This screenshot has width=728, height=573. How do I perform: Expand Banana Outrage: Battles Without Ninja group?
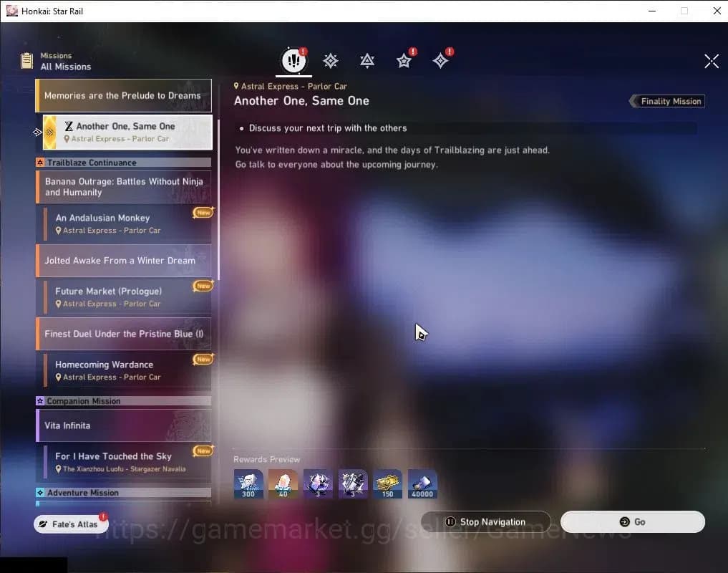(124, 187)
